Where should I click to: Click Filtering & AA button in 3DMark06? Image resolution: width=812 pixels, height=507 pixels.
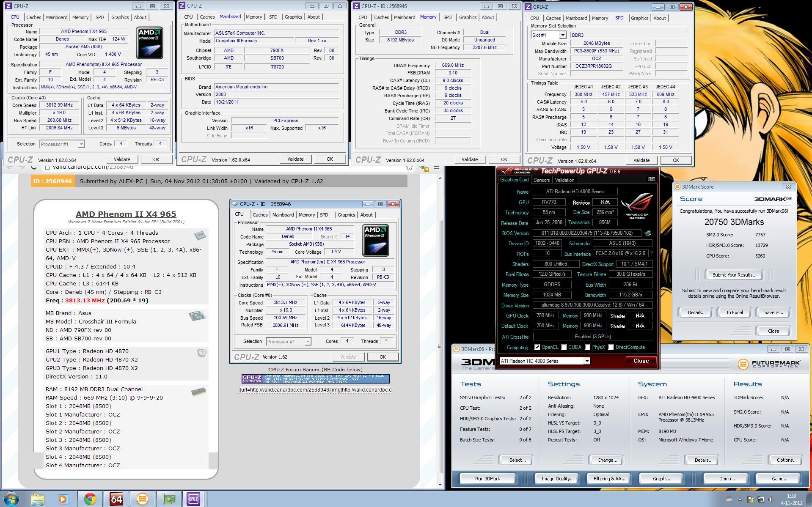tap(609, 479)
